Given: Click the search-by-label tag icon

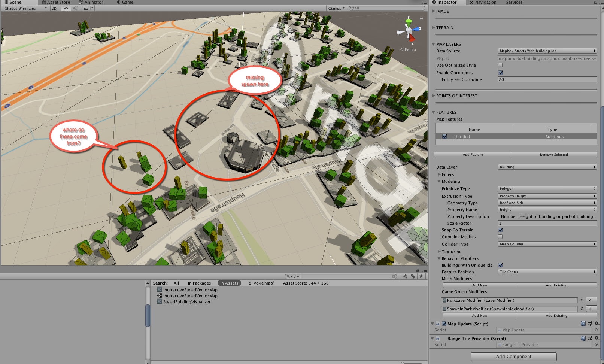Looking at the screenshot, I should tap(413, 276).
